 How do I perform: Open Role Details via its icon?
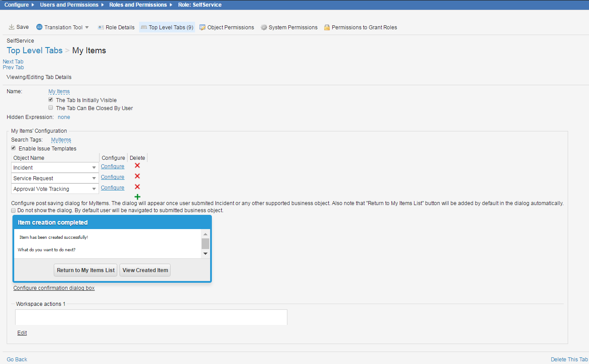point(101,28)
